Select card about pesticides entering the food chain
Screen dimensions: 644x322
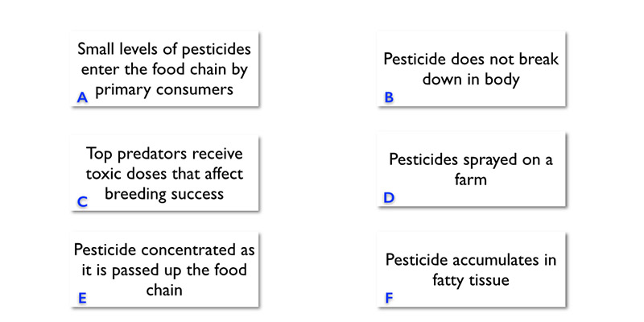[x=164, y=68]
